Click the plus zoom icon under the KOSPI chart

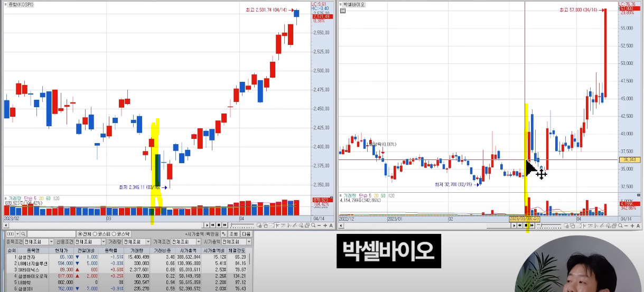(325, 225)
